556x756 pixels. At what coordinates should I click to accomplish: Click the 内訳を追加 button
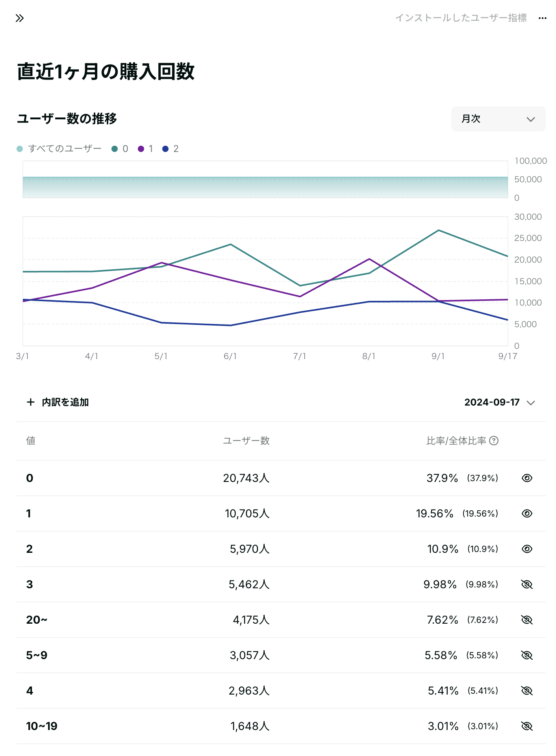point(57,402)
